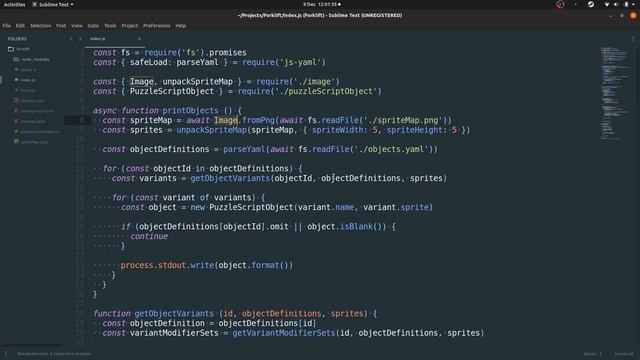Click the sidebar toggle icon in status bar

click(6, 354)
